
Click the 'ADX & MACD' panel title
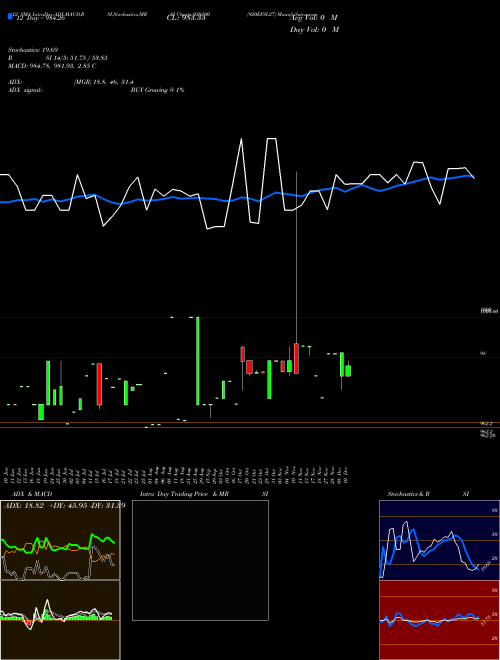(32, 494)
